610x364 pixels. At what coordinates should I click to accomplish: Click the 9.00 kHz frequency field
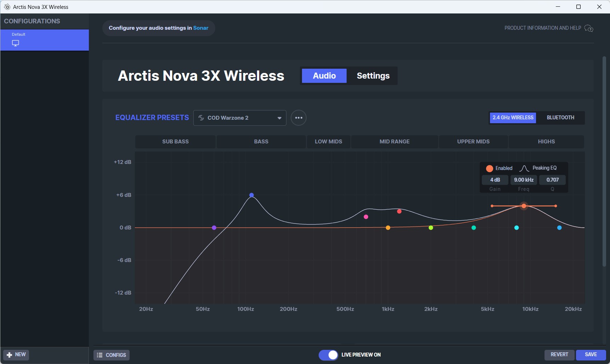click(524, 180)
